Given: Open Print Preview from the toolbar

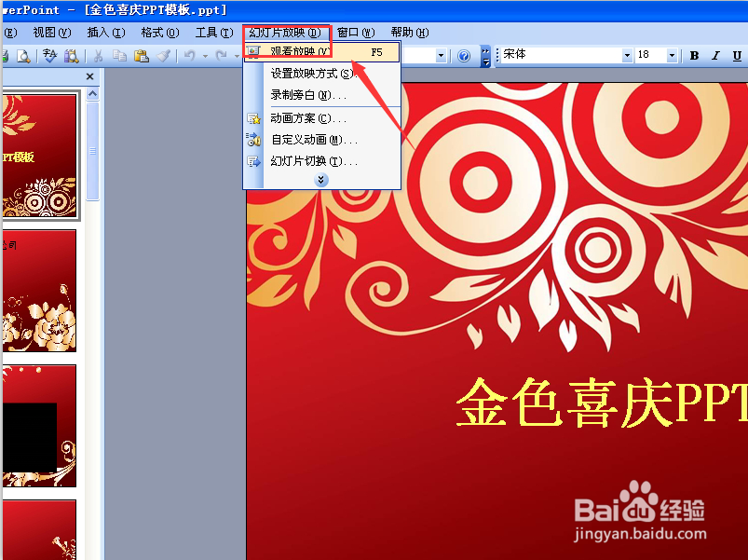Looking at the screenshot, I should tap(25, 55).
